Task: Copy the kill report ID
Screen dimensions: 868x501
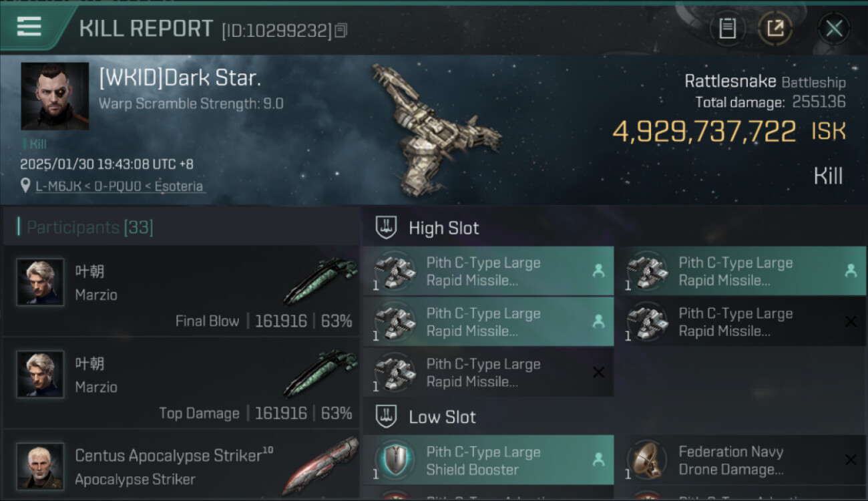Action: (341, 30)
